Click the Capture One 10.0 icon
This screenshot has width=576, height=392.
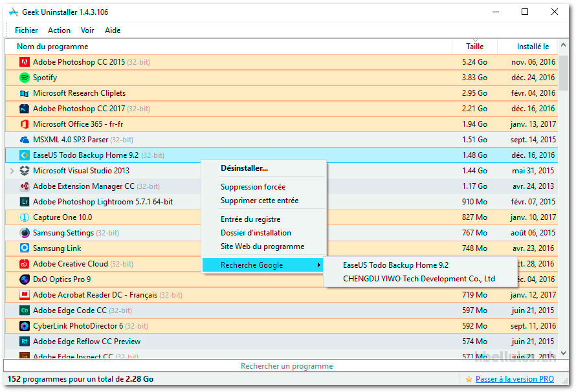pos(24,217)
